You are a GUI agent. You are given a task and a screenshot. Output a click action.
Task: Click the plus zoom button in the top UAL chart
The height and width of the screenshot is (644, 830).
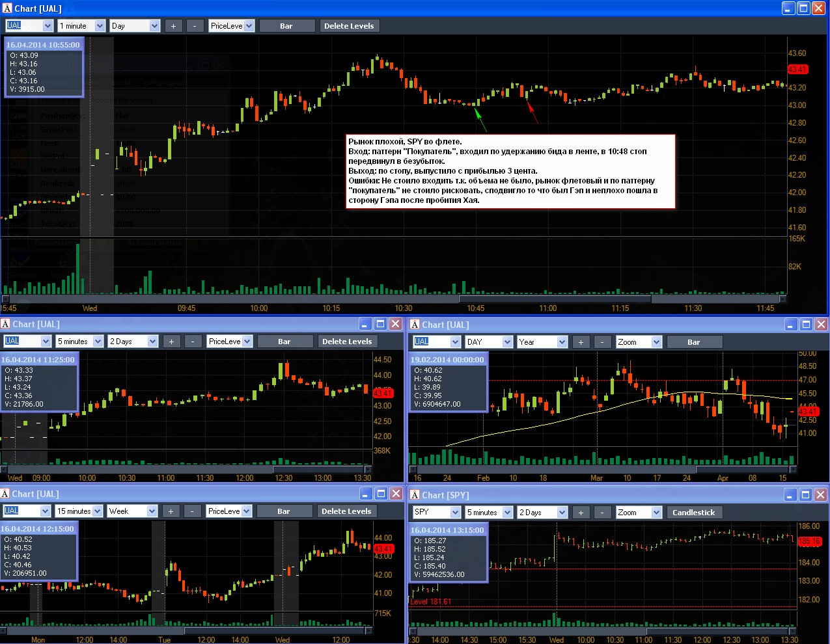173,26
